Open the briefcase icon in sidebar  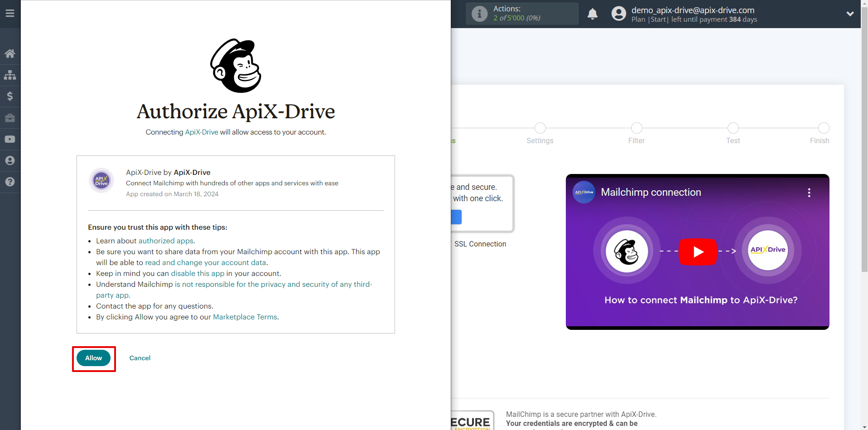point(10,118)
